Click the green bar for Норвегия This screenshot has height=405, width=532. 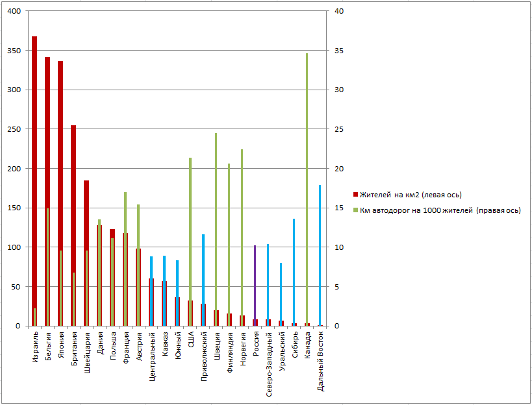coord(242,227)
